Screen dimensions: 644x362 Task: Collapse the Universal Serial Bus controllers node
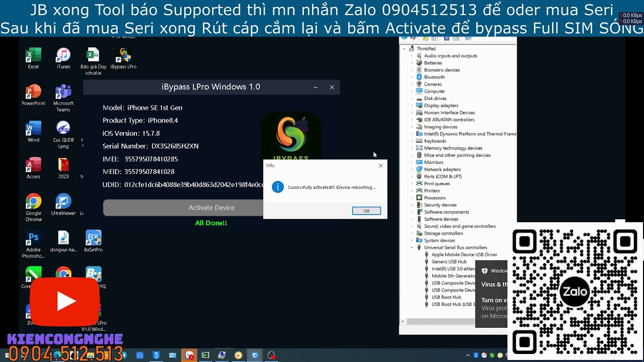[412, 247]
